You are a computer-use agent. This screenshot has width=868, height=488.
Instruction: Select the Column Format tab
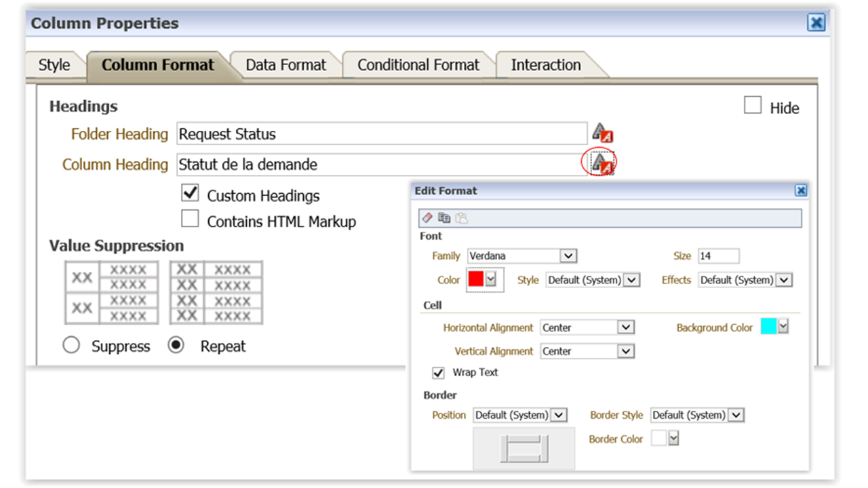[158, 66]
